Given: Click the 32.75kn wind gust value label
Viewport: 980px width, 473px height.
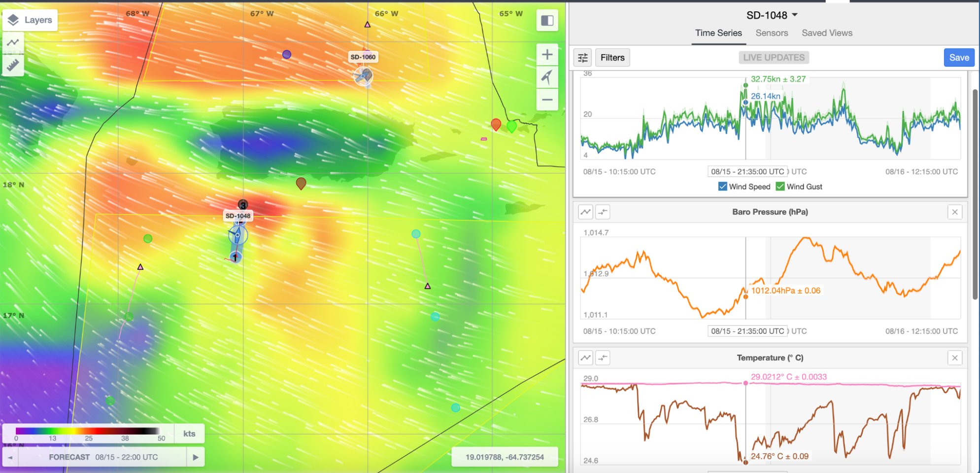Looking at the screenshot, I should pyautogui.click(x=778, y=79).
